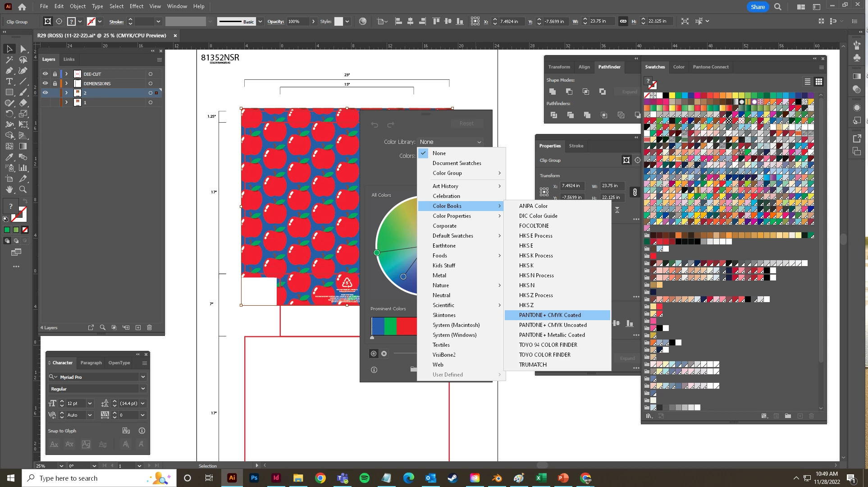Switch to the Pantone Connect tab

tap(710, 67)
